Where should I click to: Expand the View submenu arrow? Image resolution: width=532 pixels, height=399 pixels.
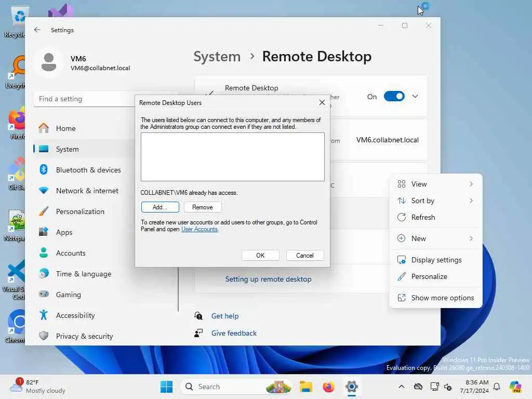(471, 184)
